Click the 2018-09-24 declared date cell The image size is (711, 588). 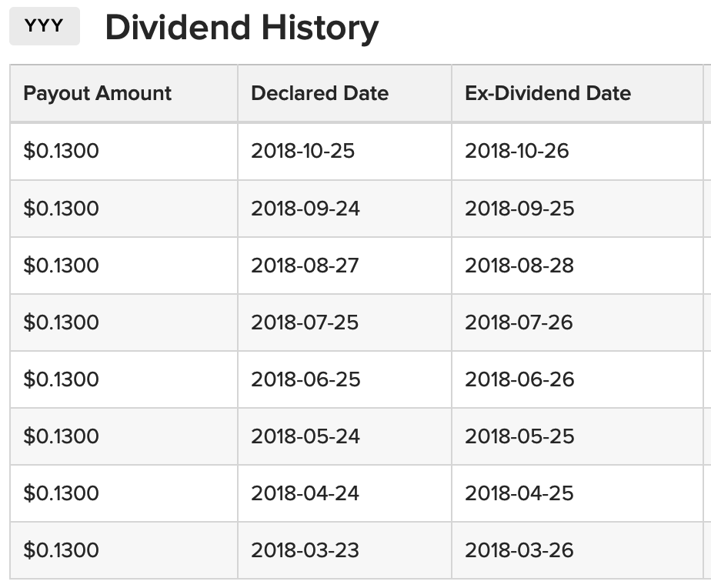305,209
